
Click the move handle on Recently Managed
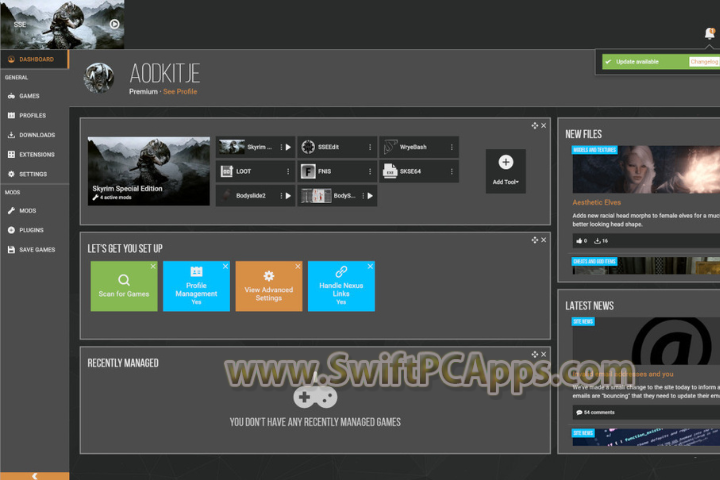point(534,354)
